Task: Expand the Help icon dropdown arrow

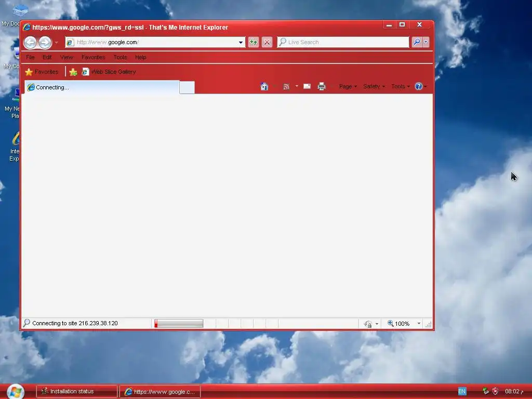Action: 425,87
